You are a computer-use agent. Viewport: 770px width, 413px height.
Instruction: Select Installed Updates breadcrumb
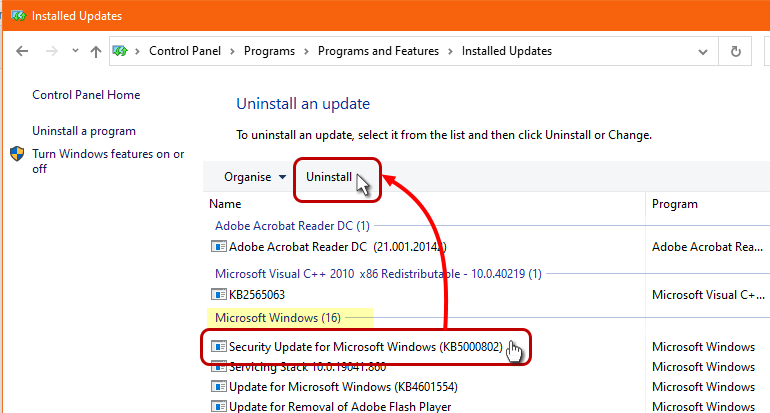pyautogui.click(x=507, y=51)
